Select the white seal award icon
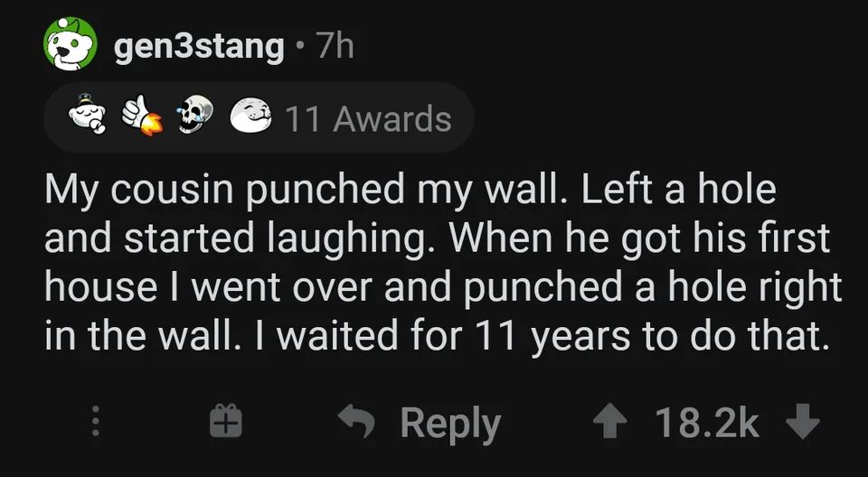The image size is (868, 477). [x=250, y=117]
